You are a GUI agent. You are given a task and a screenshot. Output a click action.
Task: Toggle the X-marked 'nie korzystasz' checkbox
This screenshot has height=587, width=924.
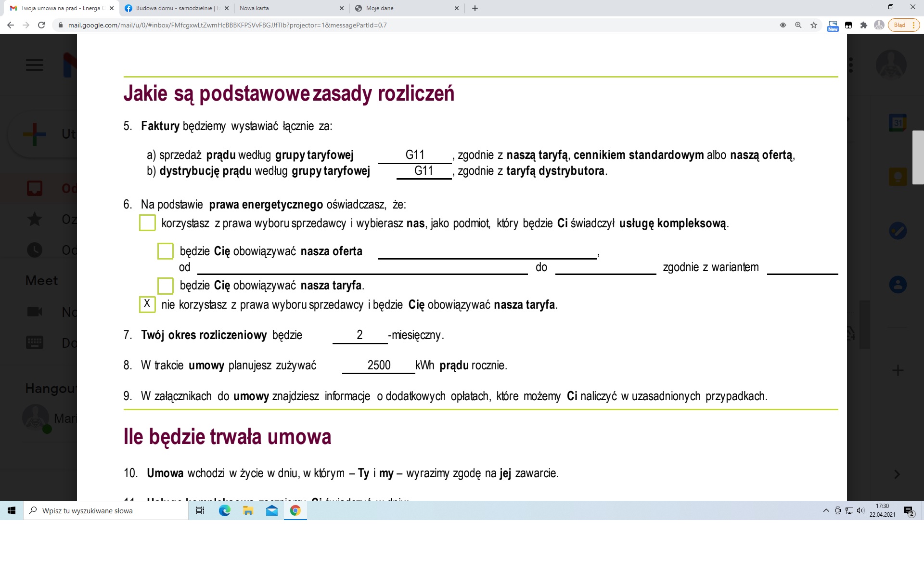[x=147, y=304]
